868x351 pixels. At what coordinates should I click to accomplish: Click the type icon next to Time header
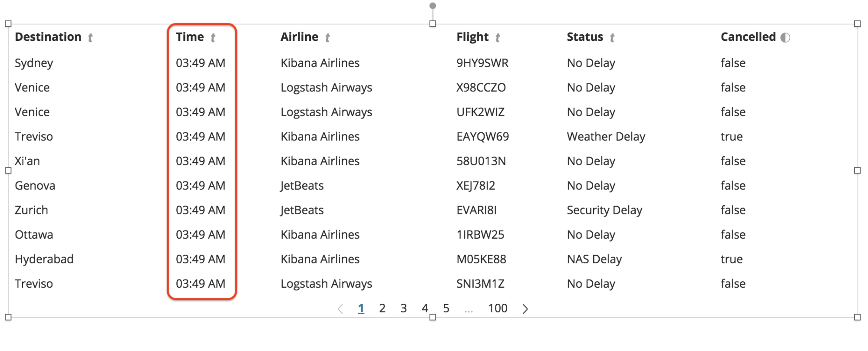[213, 38]
